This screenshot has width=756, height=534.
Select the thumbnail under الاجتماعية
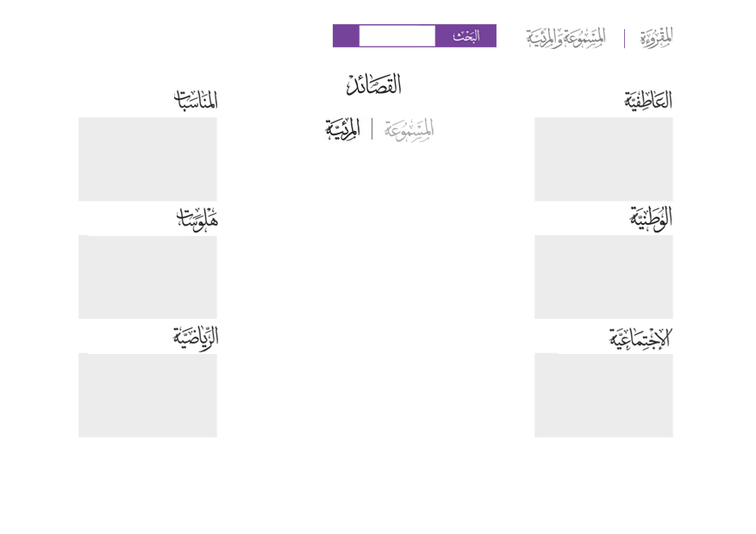603,394
